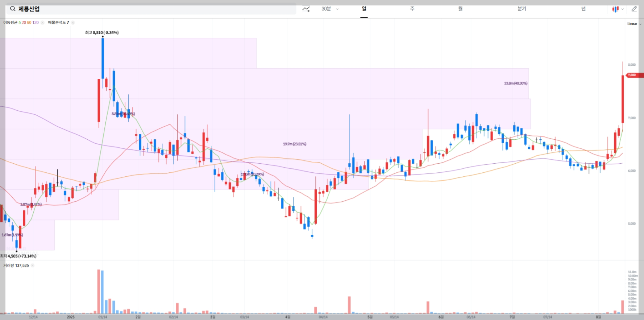Click the candlestick chart type icon
Image resolution: width=644 pixels, height=320 pixels.
tap(615, 9)
